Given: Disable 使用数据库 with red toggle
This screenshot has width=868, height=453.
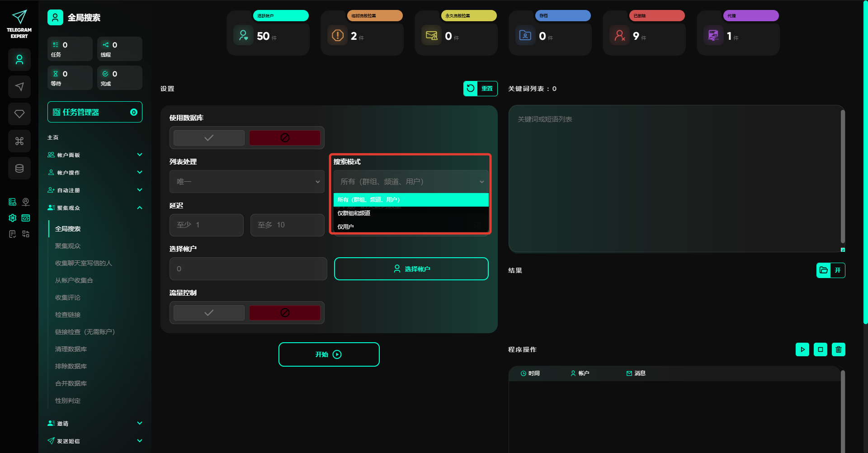Looking at the screenshot, I should point(285,138).
